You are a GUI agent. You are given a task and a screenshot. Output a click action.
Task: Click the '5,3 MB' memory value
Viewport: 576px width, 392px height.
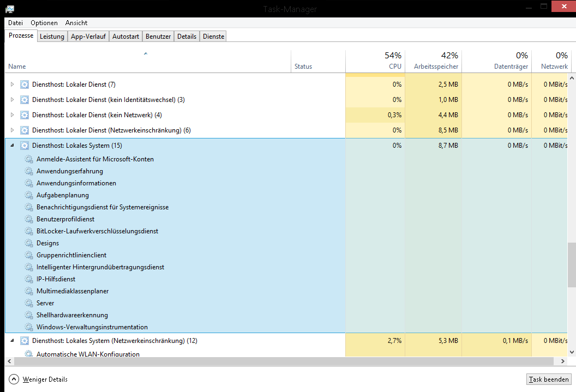tap(448, 341)
